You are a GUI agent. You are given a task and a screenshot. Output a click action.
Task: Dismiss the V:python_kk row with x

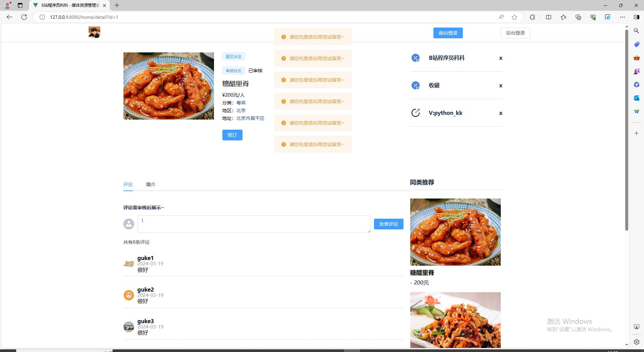500,113
